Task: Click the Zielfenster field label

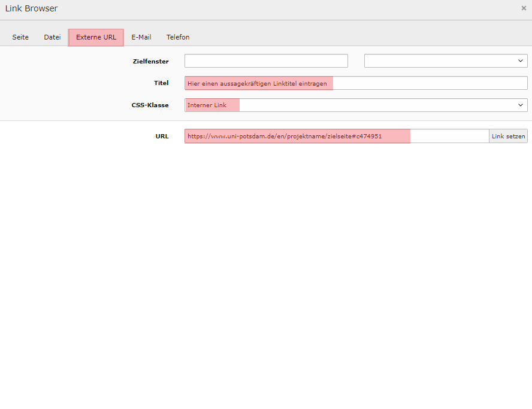Action: (150, 61)
